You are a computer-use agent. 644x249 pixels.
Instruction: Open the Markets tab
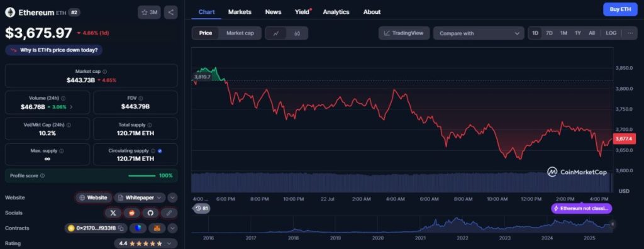point(240,12)
